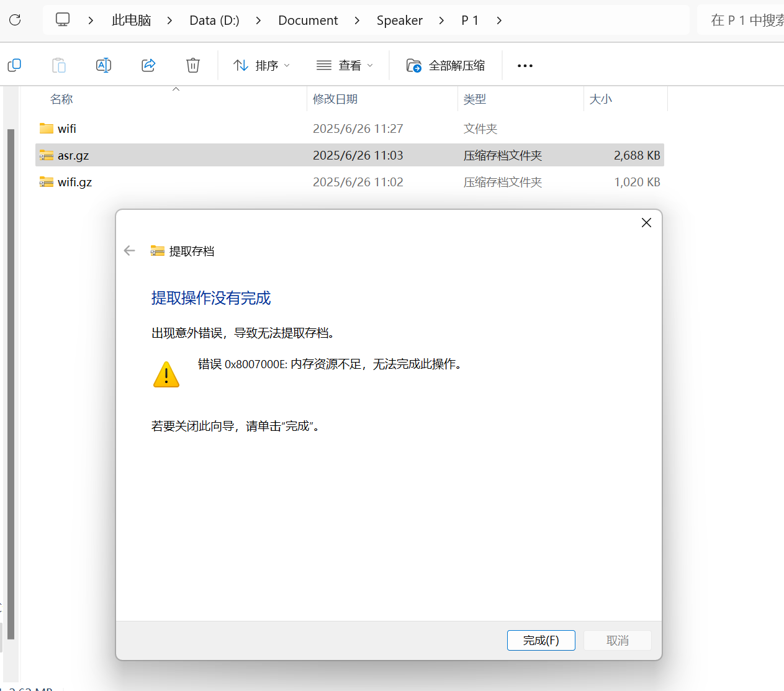
Task: Click the chevron after Speaker in breadcrumb
Action: coord(441,20)
